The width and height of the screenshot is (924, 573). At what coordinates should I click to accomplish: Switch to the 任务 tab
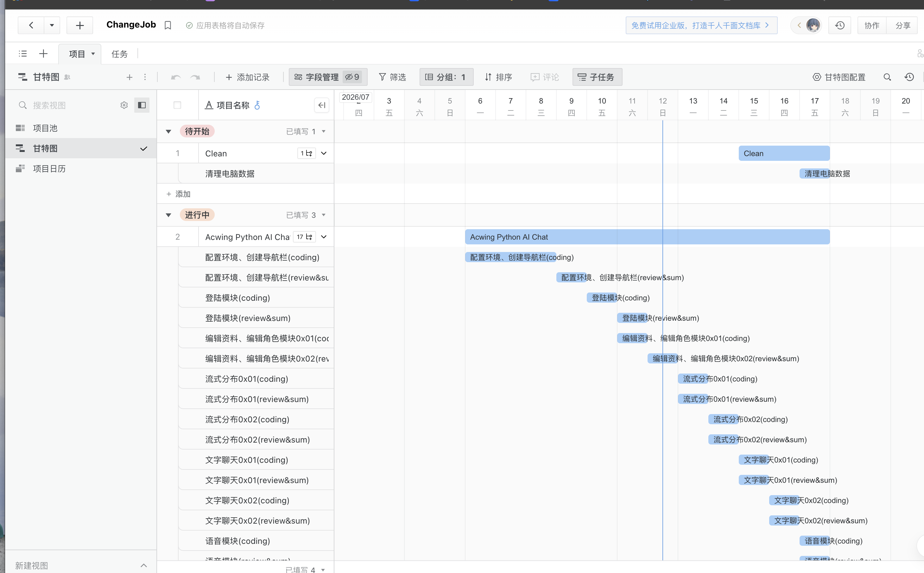point(119,54)
